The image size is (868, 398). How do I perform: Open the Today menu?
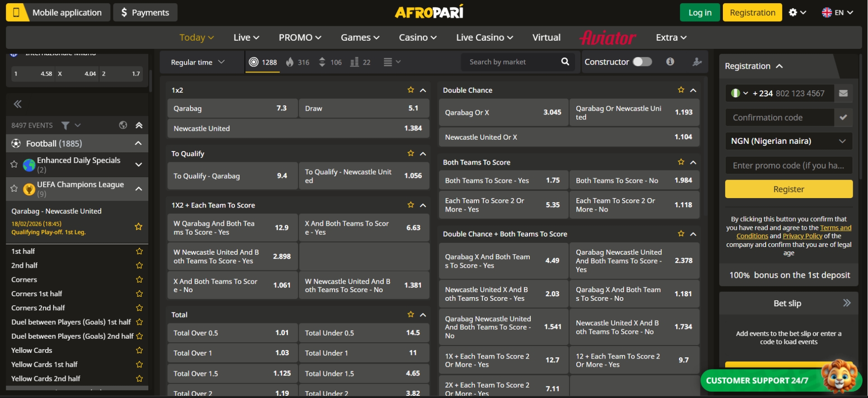point(197,38)
